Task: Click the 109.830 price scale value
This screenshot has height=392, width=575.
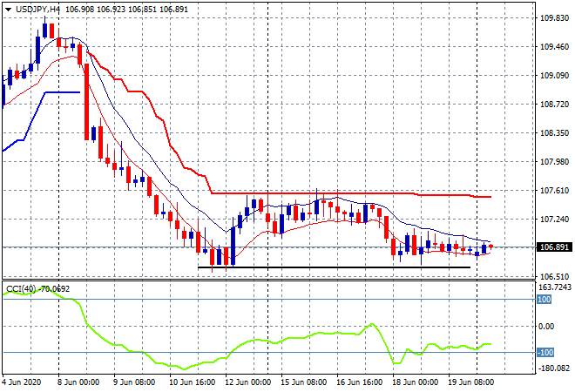Action: 554,18
